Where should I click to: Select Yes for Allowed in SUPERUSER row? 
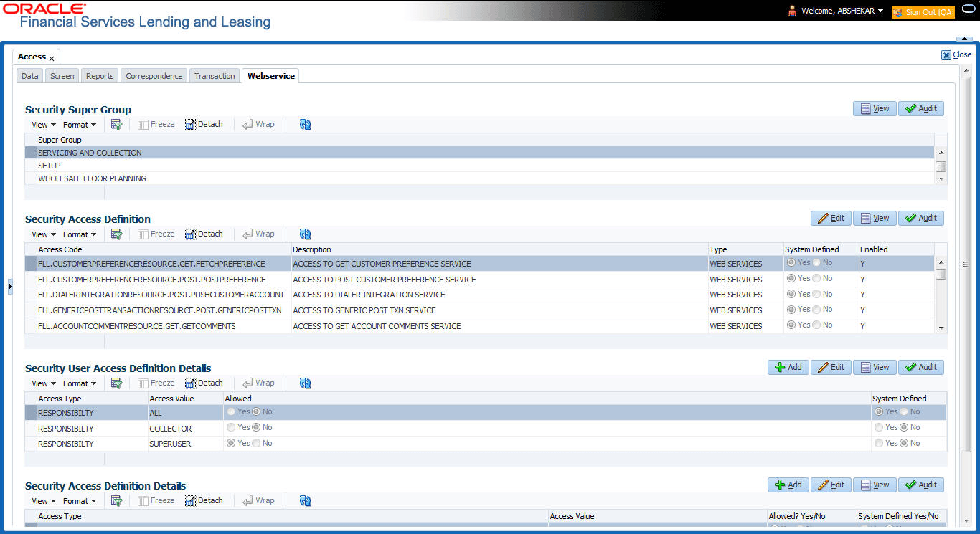(231, 444)
